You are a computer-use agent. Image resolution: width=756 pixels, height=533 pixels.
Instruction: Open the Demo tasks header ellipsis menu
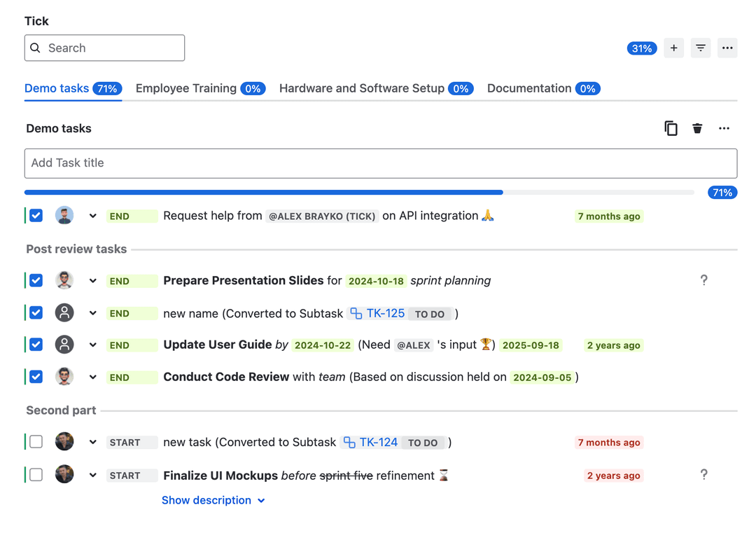[724, 128]
